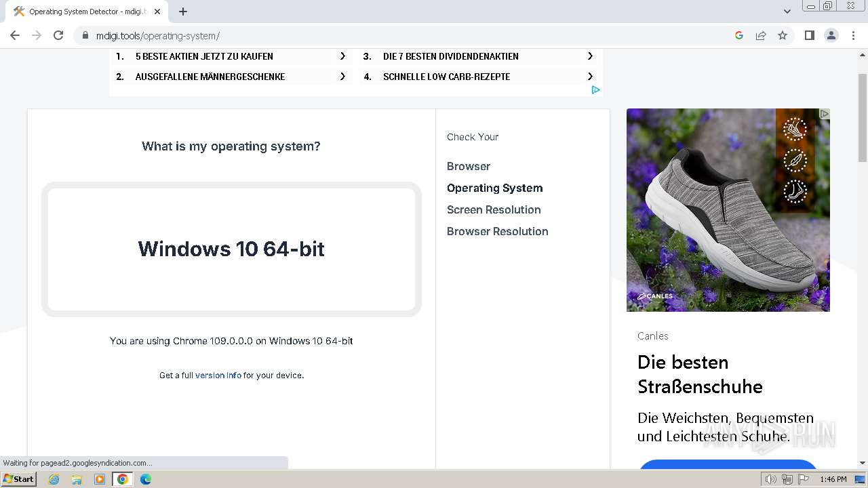Click chevron next to 'Low Carb-Rezepte'

(x=590, y=77)
